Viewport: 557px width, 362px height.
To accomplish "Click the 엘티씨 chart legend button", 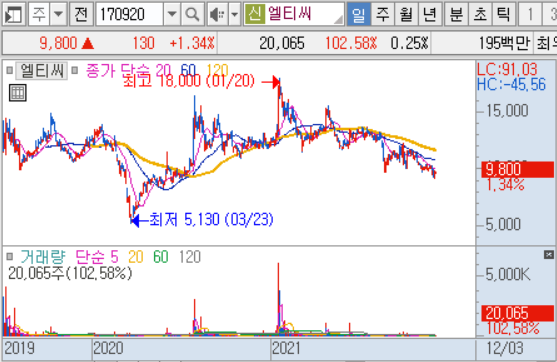I will (42, 71).
